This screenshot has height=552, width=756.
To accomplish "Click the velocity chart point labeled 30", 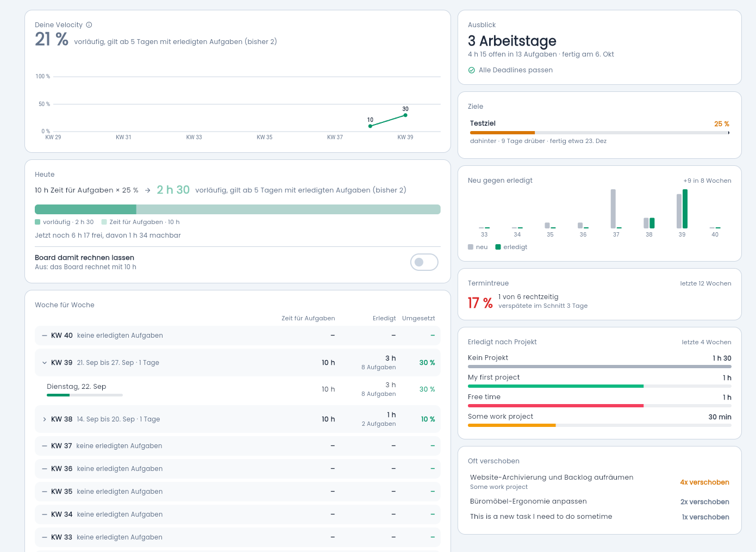I will tap(405, 115).
